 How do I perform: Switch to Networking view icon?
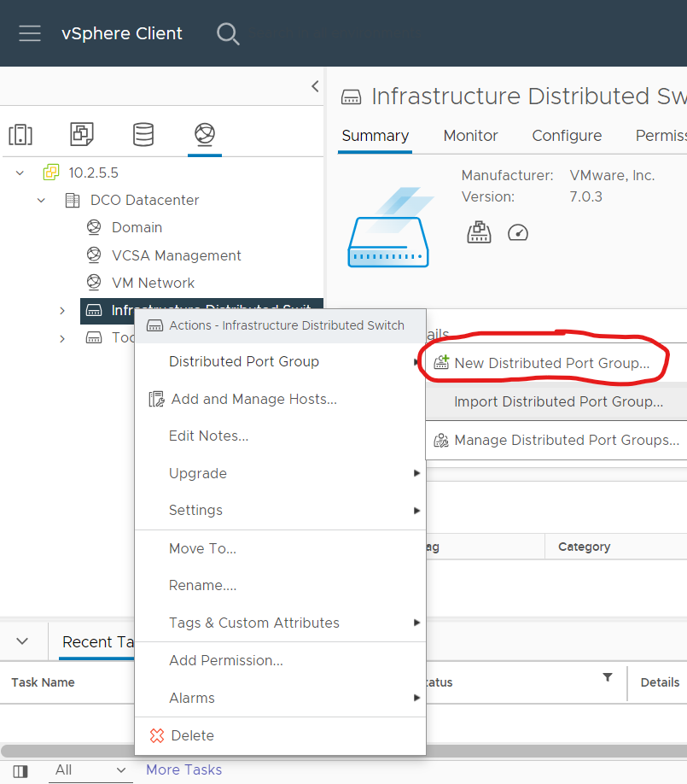tap(205, 134)
